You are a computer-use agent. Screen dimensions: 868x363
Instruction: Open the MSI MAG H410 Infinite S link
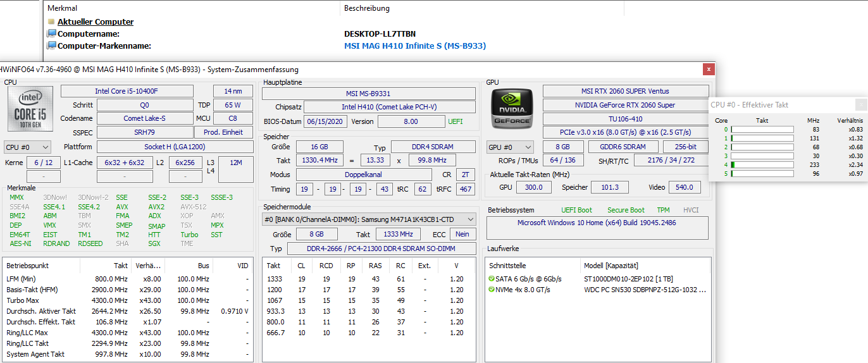point(415,46)
